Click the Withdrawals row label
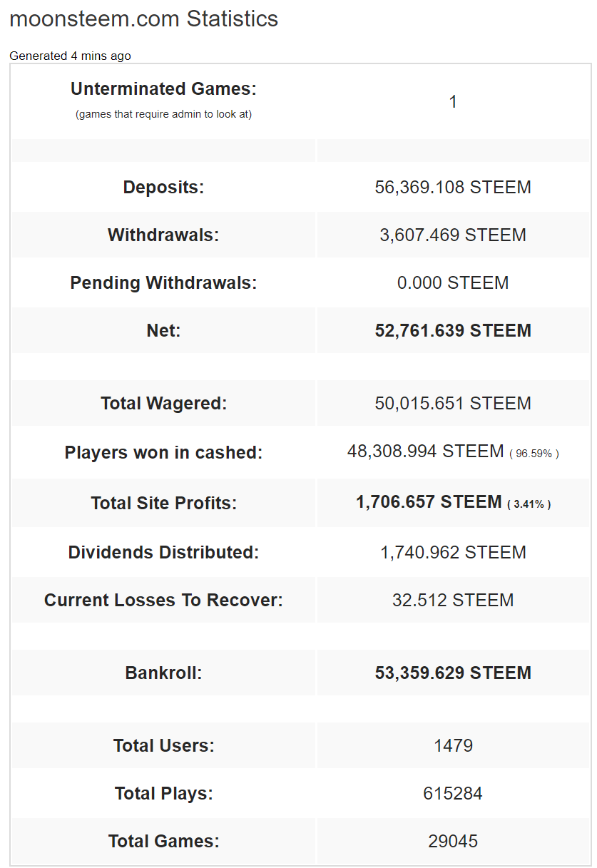Image resolution: width=597 pixels, height=868 pixels. [163, 235]
